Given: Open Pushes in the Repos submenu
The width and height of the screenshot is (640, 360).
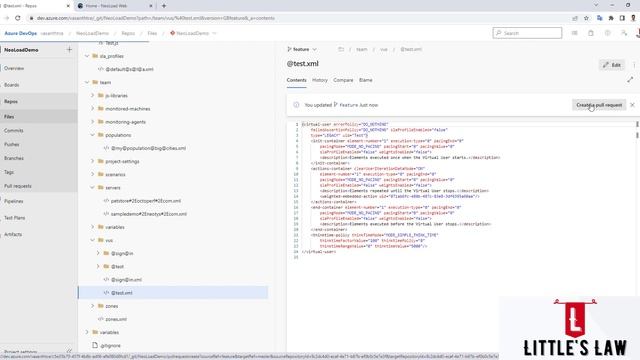Looking at the screenshot, I should (11, 144).
